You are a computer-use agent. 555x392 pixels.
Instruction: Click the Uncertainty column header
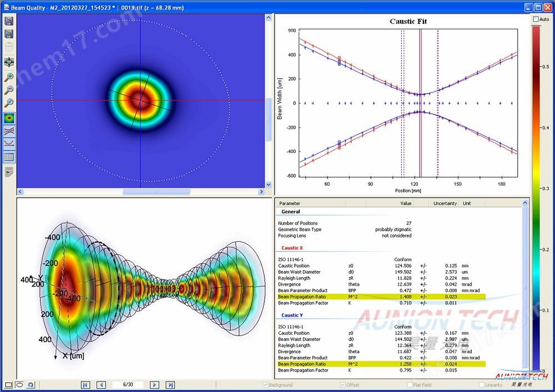[x=445, y=203]
